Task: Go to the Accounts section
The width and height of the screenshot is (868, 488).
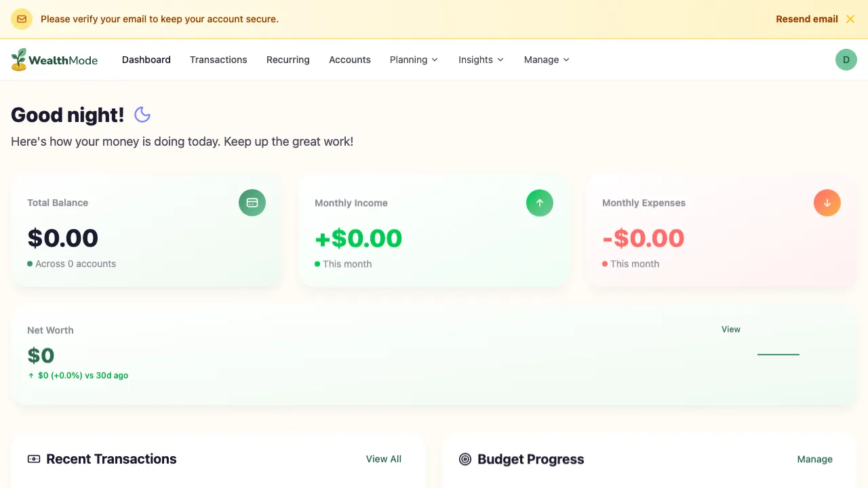Action: click(350, 60)
